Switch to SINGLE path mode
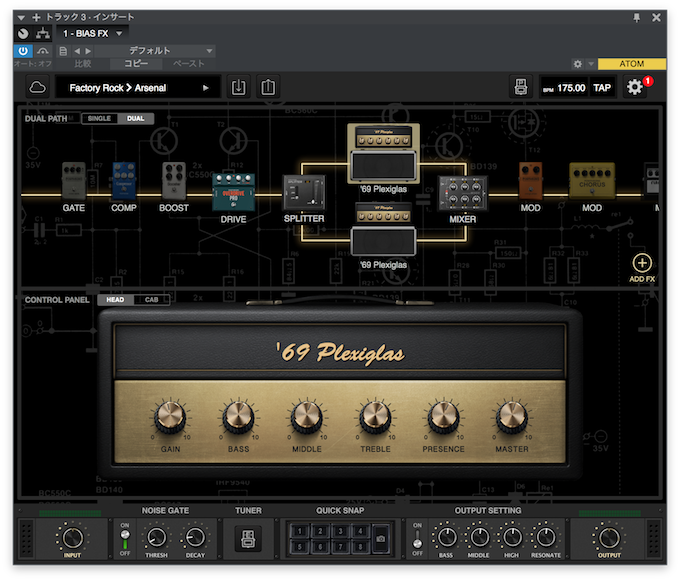680x581 pixels. point(99,118)
